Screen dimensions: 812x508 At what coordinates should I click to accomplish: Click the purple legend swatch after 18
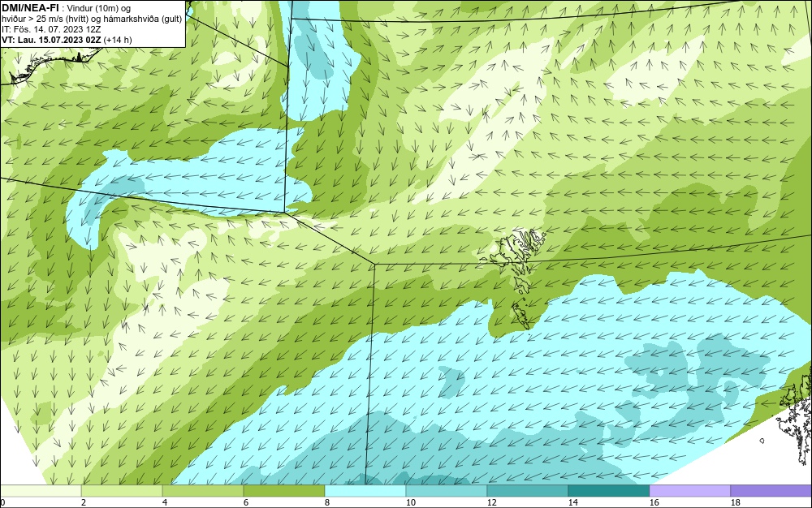coord(771,490)
